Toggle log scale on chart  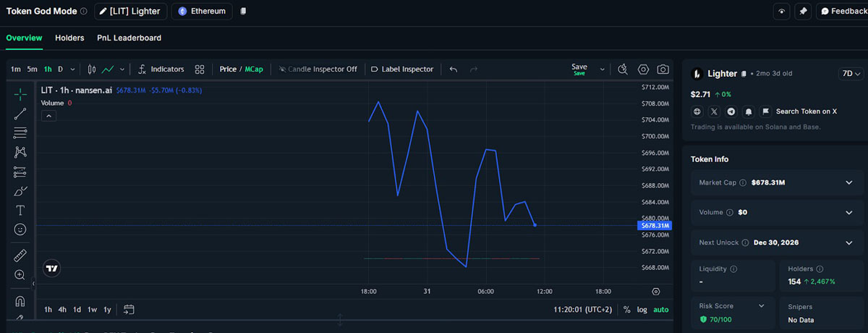pyautogui.click(x=642, y=310)
